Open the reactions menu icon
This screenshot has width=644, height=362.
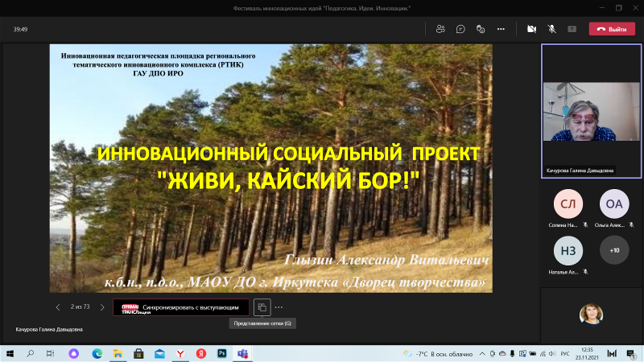(481, 29)
